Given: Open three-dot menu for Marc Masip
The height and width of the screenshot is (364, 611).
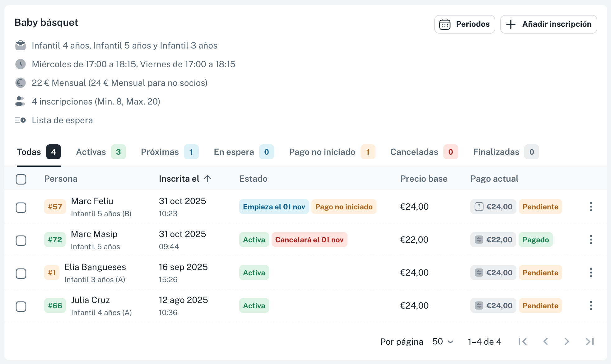Looking at the screenshot, I should coord(591,240).
